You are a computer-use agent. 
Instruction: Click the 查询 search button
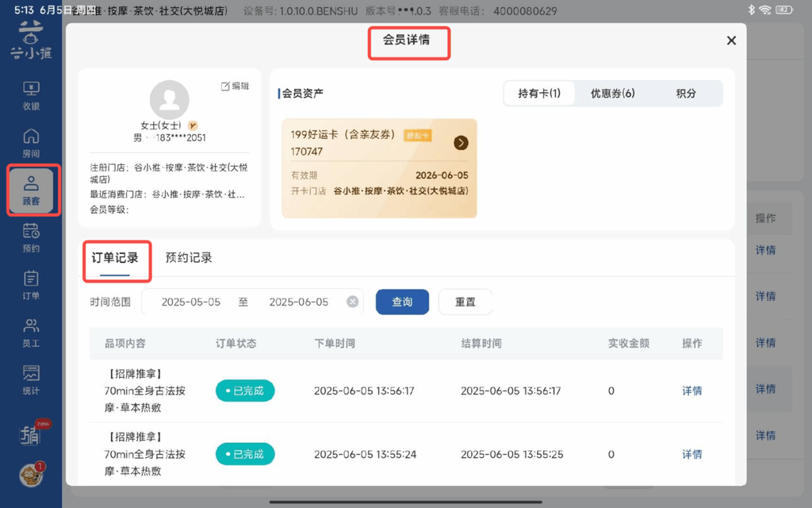click(402, 302)
